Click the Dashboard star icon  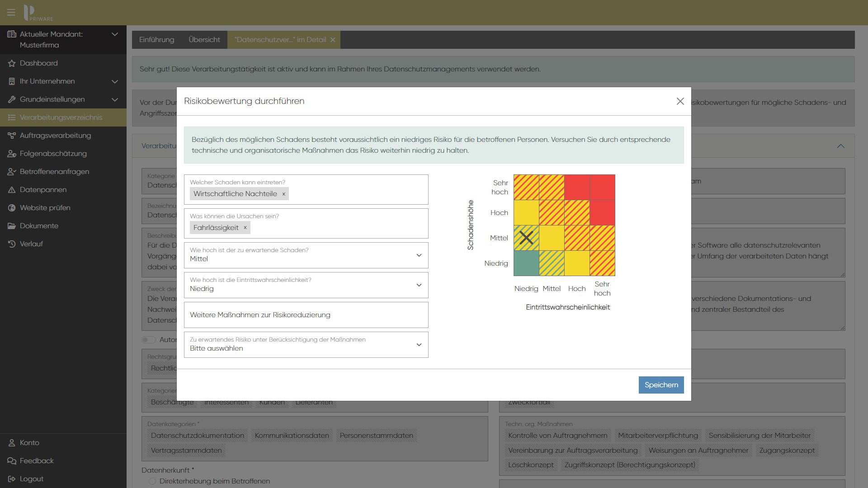click(12, 63)
